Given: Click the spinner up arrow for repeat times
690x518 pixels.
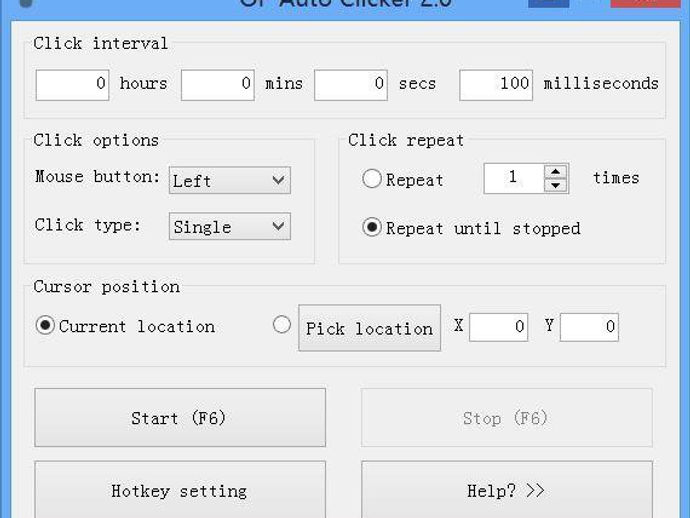Looking at the screenshot, I should [555, 172].
